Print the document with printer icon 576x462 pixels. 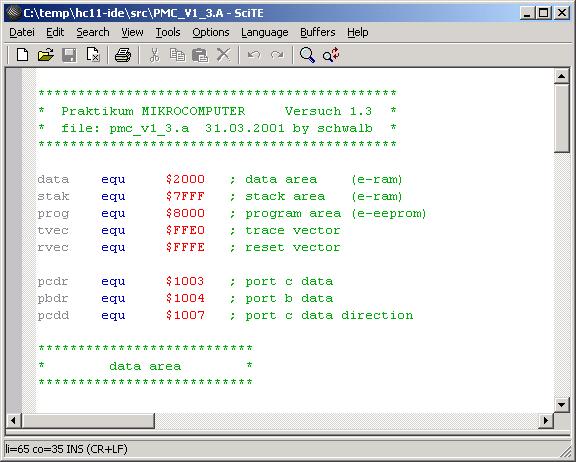pyautogui.click(x=123, y=55)
